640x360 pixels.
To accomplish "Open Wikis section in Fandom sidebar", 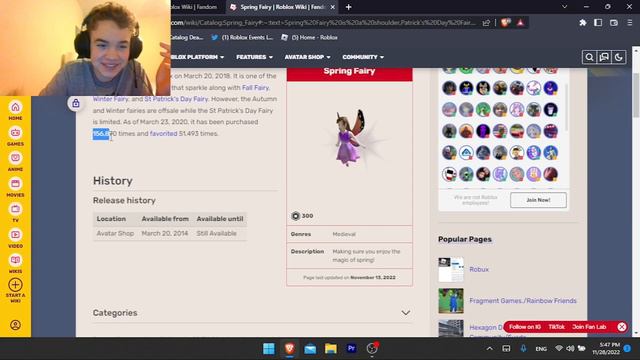I will [x=15, y=264].
